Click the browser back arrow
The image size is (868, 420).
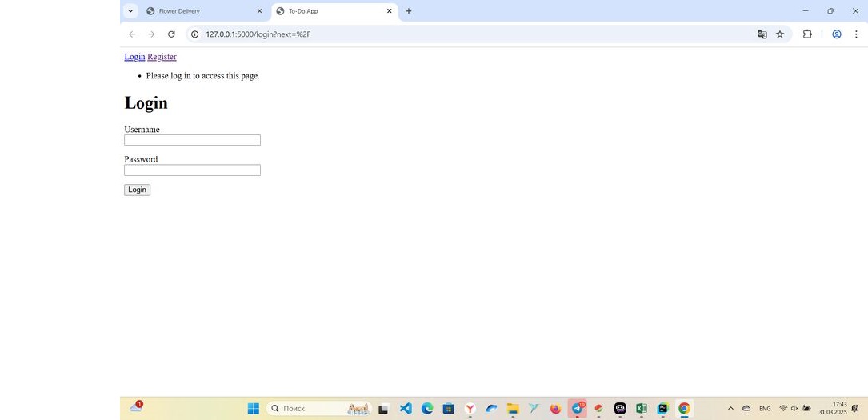click(132, 34)
